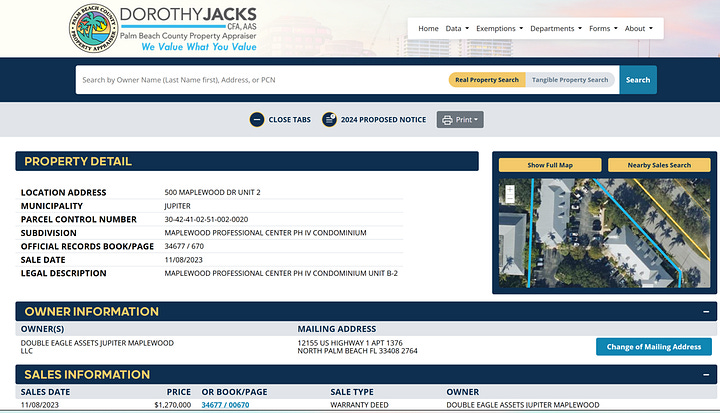Screen dimensions: 720x413
Task: Select Real Property Search mode
Action: tap(487, 80)
